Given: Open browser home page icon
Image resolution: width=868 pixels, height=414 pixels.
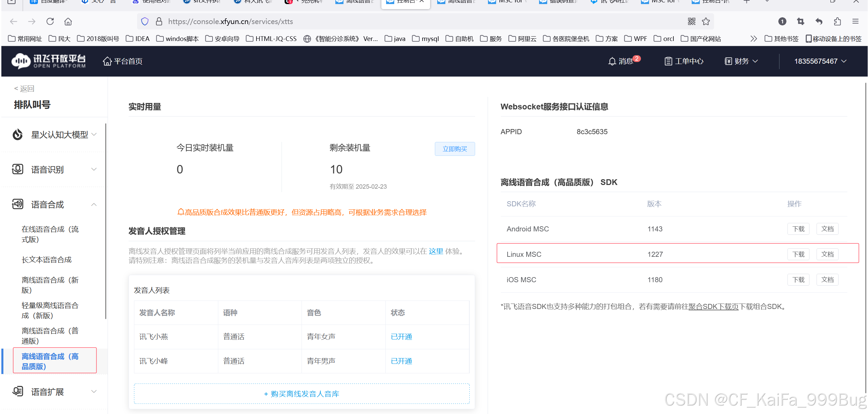Looking at the screenshot, I should [68, 22].
